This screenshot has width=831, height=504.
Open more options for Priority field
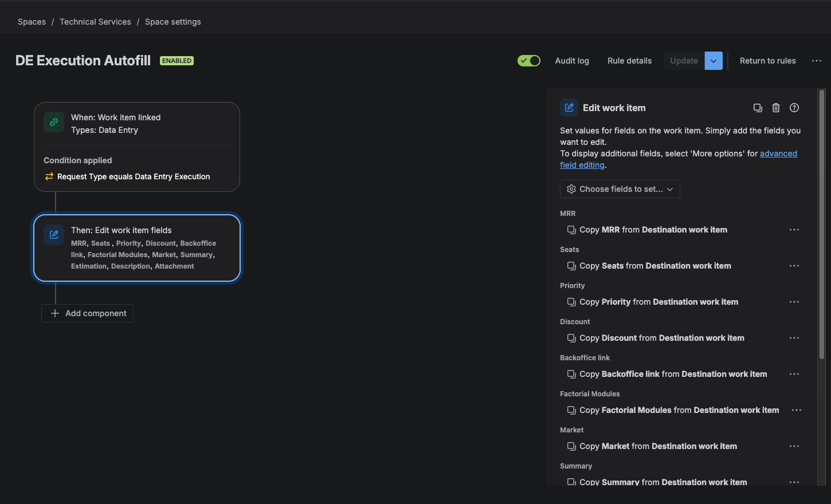(x=794, y=302)
